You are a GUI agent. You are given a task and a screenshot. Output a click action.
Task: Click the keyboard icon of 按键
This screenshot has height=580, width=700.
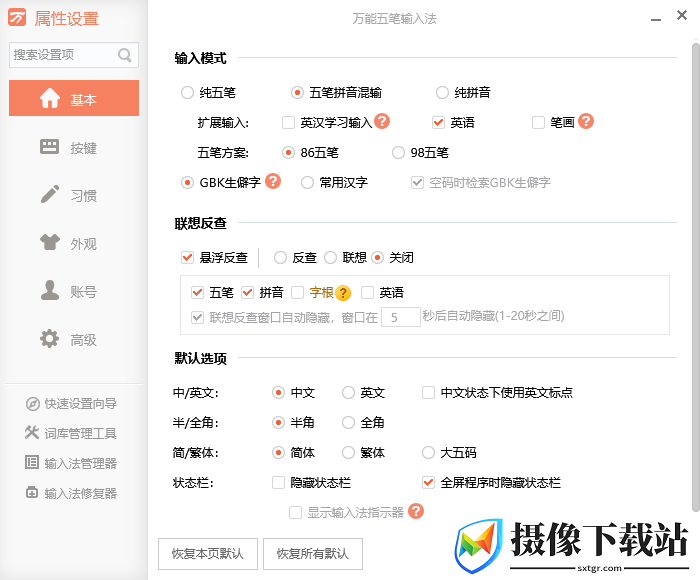tap(49, 146)
